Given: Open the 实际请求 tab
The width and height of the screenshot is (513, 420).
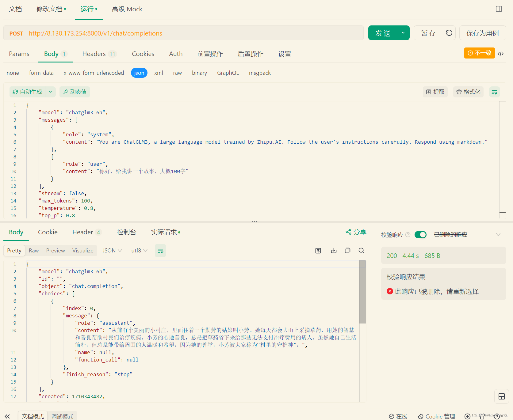Looking at the screenshot, I should [x=166, y=232].
